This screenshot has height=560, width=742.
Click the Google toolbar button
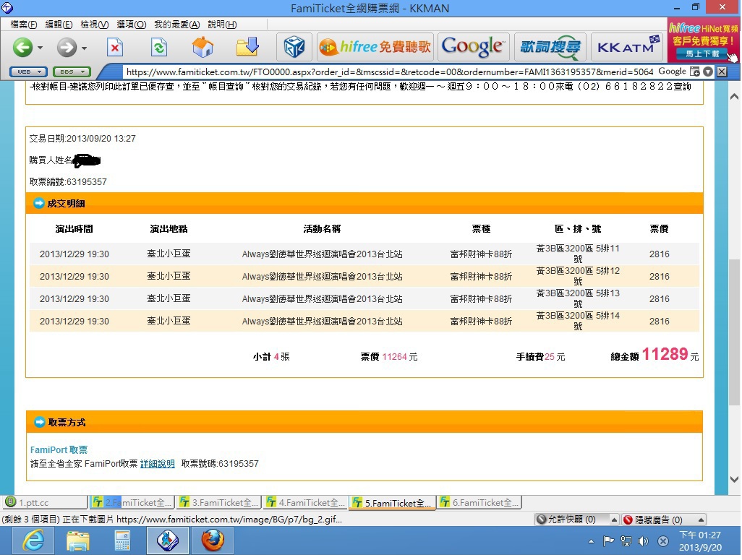[473, 47]
